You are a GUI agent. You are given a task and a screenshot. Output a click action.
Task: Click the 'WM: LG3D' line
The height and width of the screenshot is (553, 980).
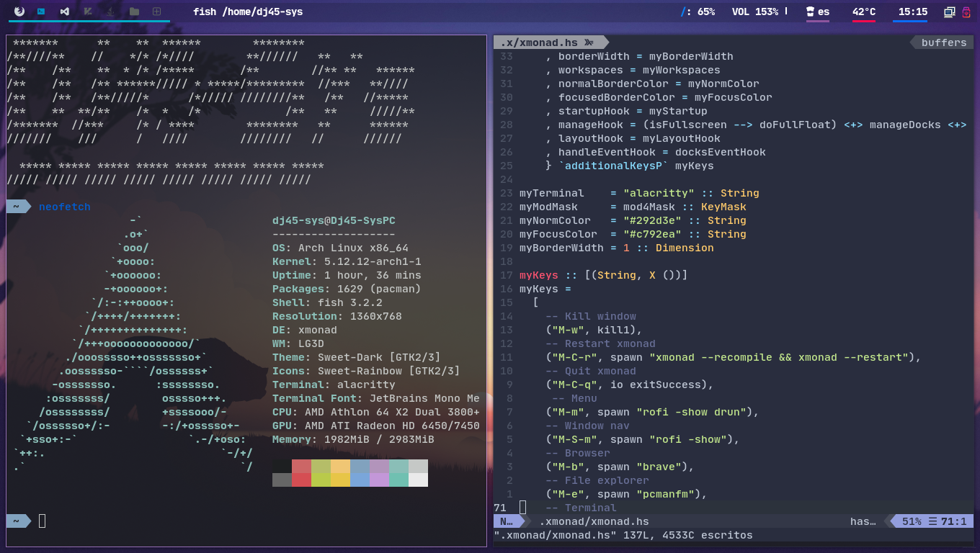tap(298, 343)
